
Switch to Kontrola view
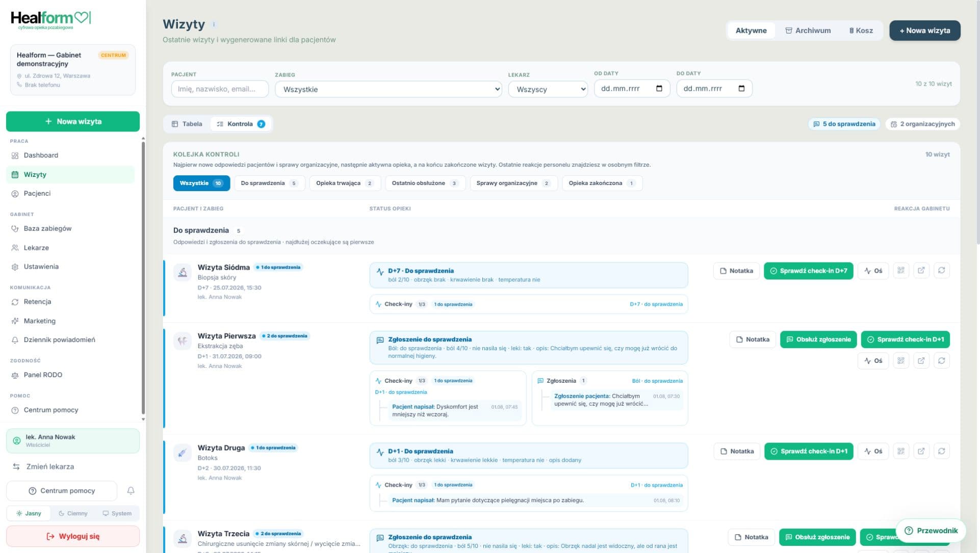pos(241,124)
